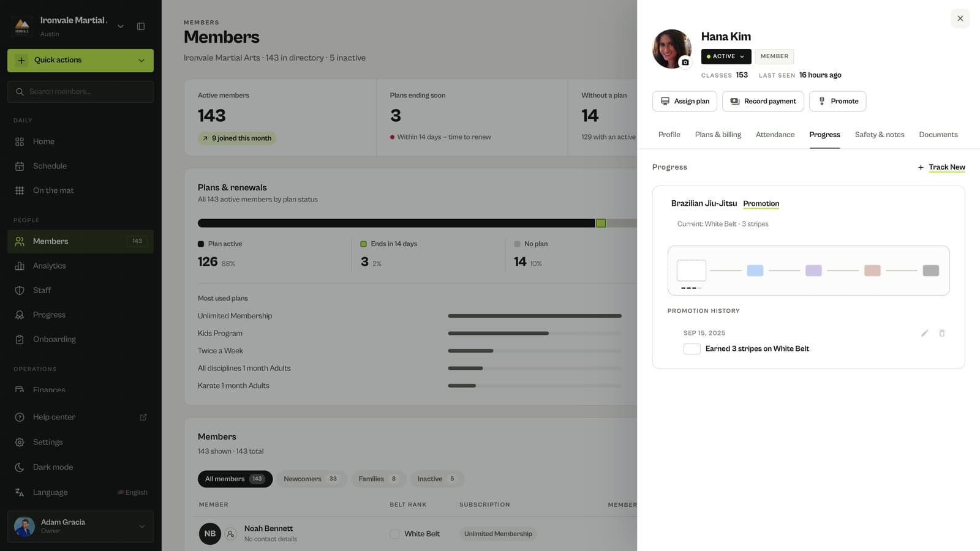Viewport: 980px width, 551px height.
Task: Click the Promote button
Action: (x=837, y=101)
